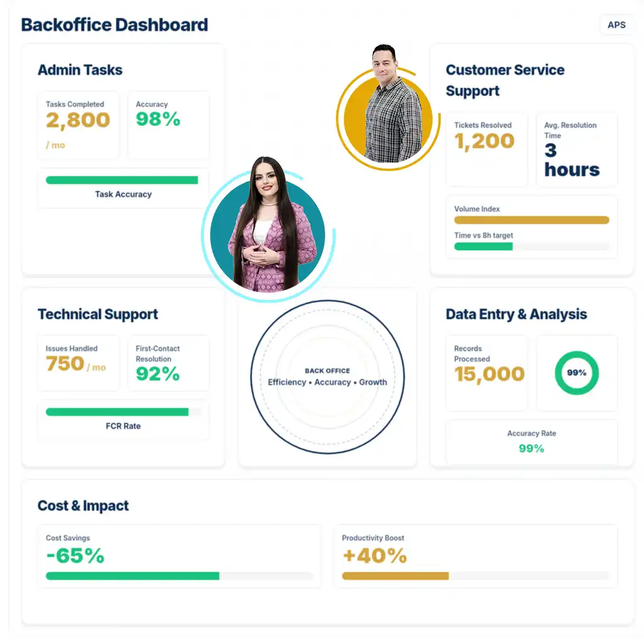Click the gold Volume Index bar
Screen dimensions: 644x644
pos(531,220)
